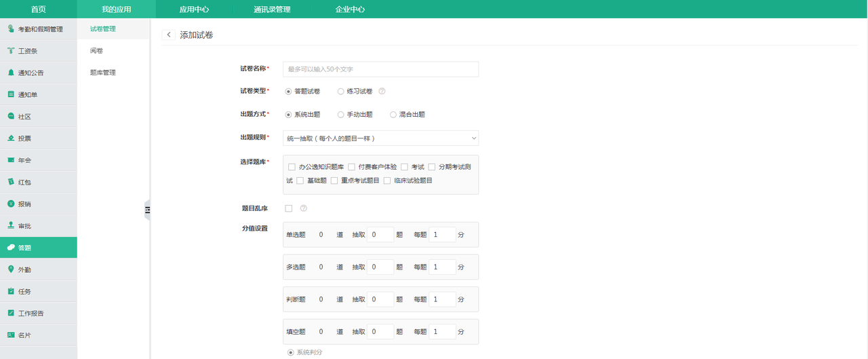Check the 考试 question bank checkbox
868x359 pixels.
tap(404, 167)
